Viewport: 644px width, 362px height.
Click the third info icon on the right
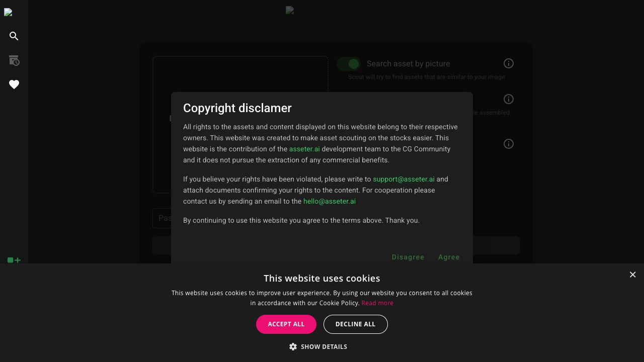[509, 144]
